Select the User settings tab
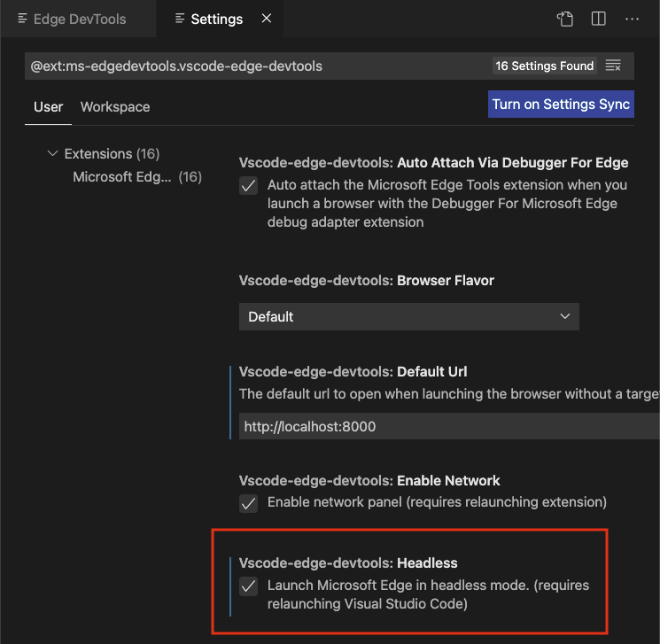660x644 pixels. click(48, 107)
